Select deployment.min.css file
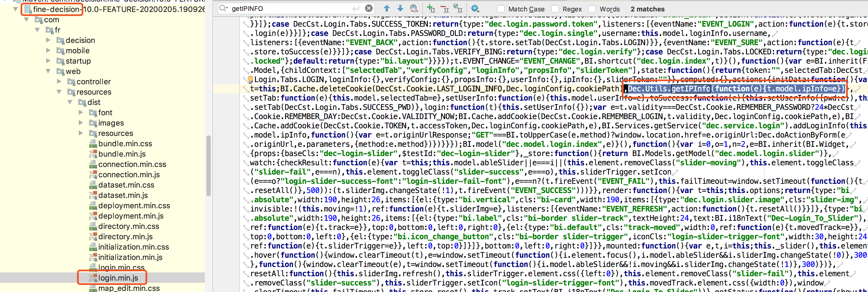868x292 pixels. pyautogui.click(x=134, y=205)
